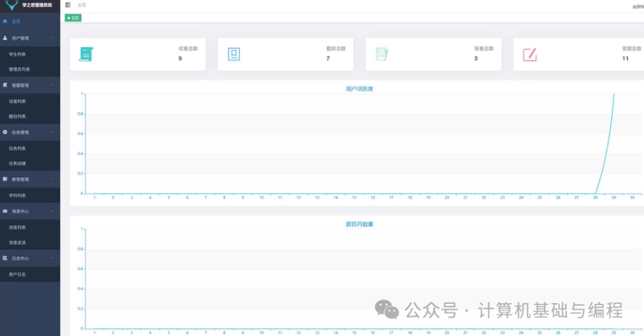
Task: Click the round icon next to 任务管理
Action: (5, 132)
